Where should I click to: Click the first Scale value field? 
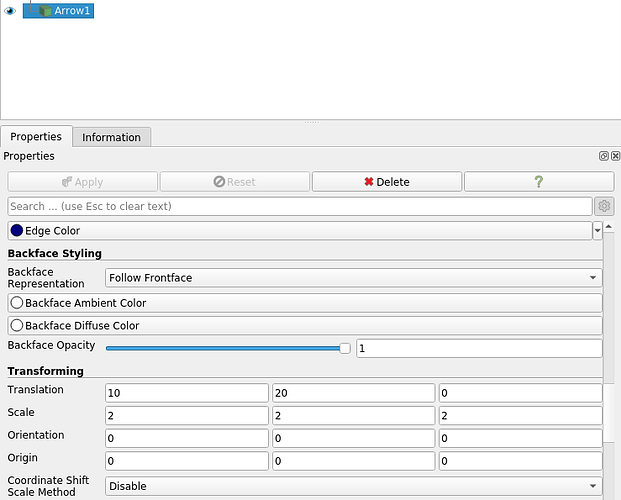pos(186,415)
